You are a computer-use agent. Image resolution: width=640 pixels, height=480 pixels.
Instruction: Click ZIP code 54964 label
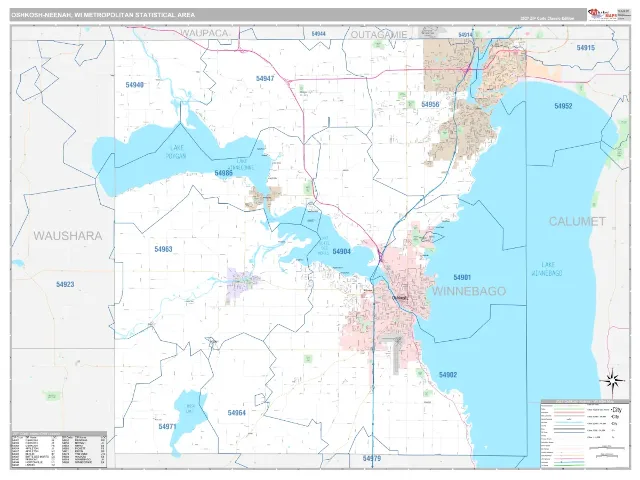tap(237, 413)
